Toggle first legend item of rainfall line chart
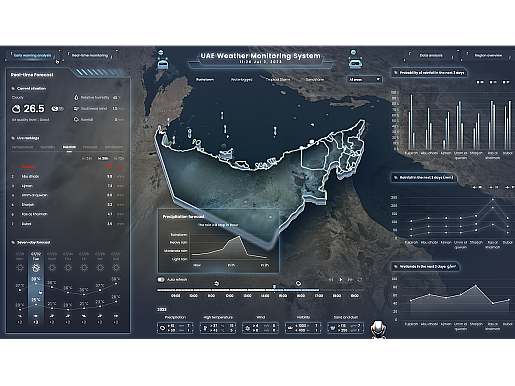 tap(477, 187)
